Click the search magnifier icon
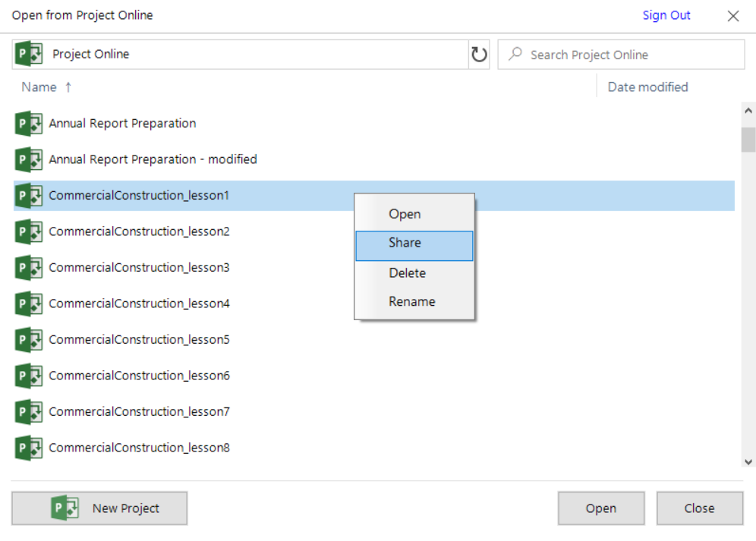Viewport: 756px width, 541px height. (515, 54)
